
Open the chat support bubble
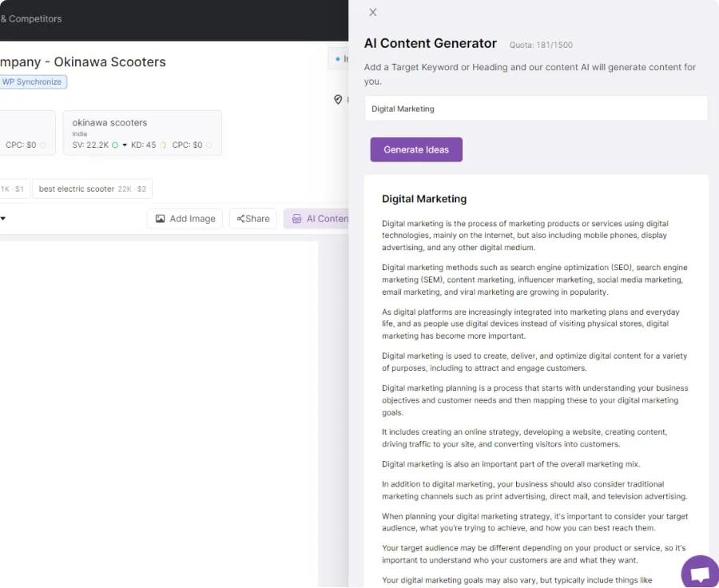coord(700,574)
